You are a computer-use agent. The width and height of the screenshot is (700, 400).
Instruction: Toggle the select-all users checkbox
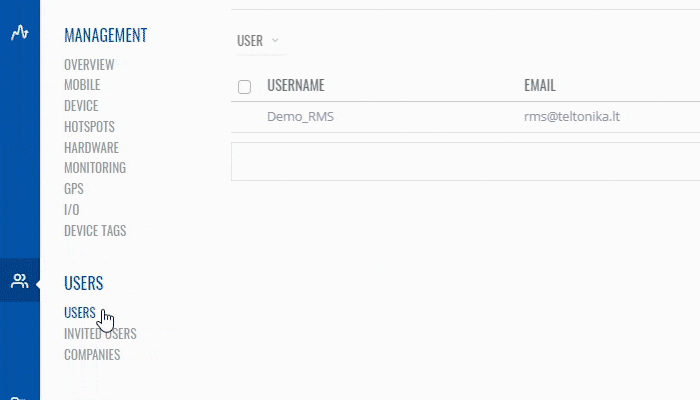click(244, 87)
